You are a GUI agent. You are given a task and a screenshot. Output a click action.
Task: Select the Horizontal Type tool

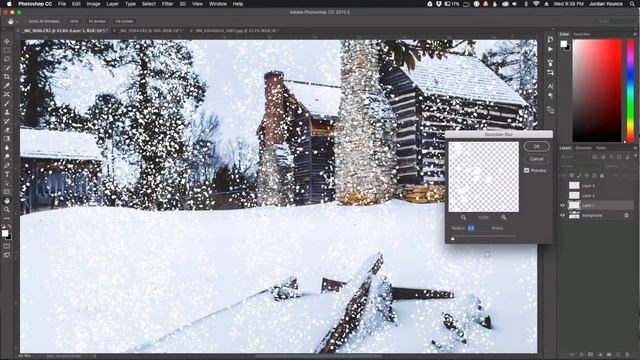pyautogui.click(x=7, y=174)
